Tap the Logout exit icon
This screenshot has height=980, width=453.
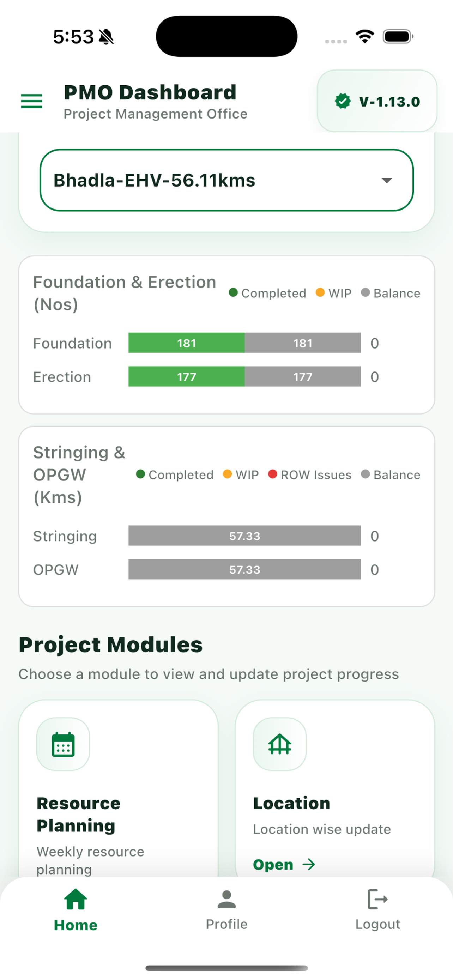tap(378, 899)
